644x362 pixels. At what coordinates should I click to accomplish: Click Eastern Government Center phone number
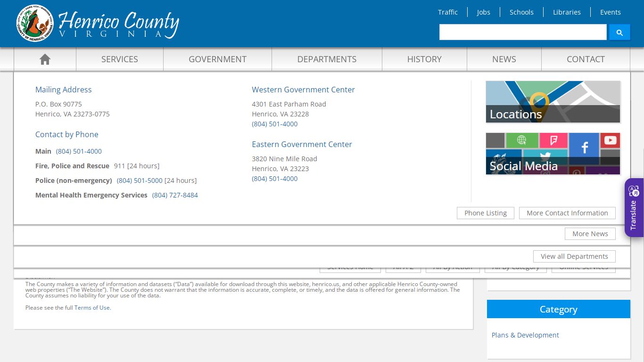tap(275, 179)
